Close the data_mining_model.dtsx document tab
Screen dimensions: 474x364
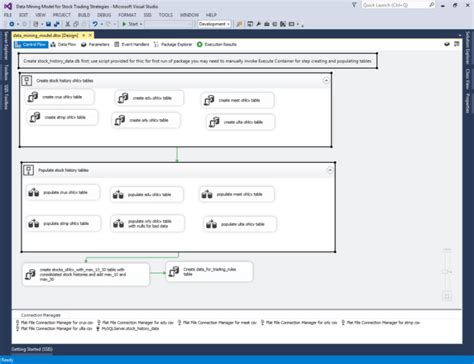pos(90,35)
